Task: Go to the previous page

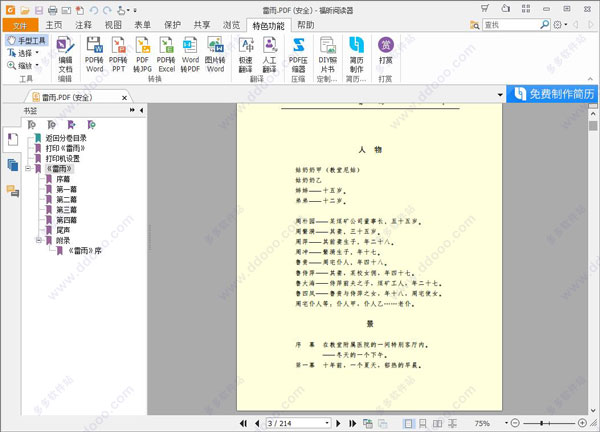Action: click(257, 423)
